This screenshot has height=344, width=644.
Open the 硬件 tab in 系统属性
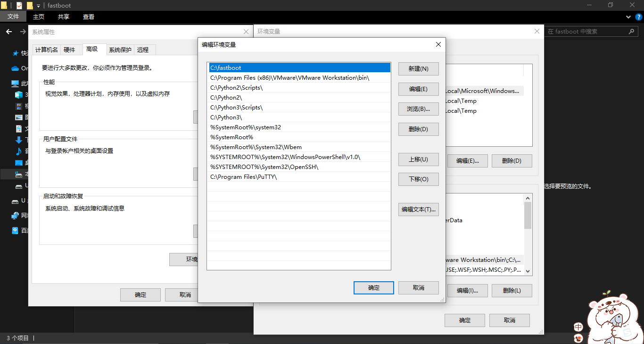pos(69,50)
